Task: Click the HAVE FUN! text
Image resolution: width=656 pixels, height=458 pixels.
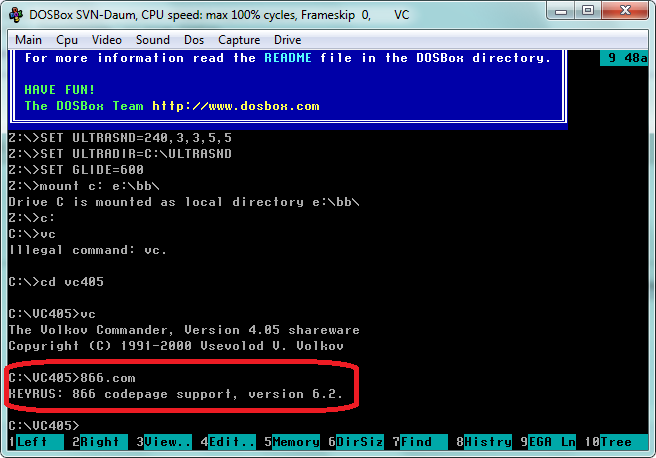Action: (x=60, y=90)
